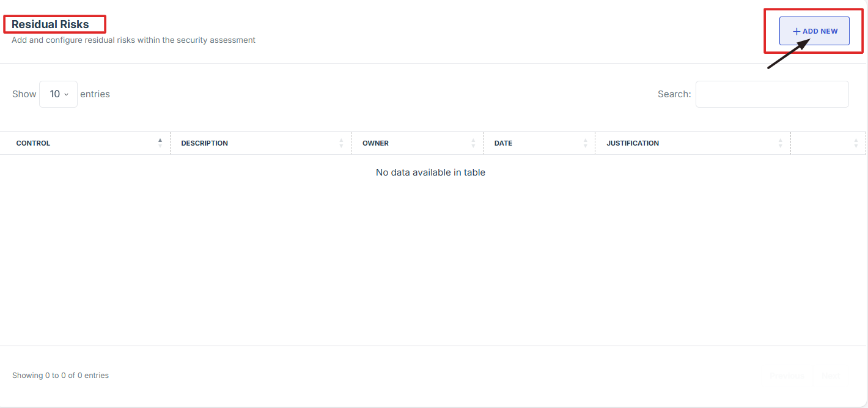This screenshot has height=408, width=868.
Task: Click the ADD NEW button
Action: point(814,31)
